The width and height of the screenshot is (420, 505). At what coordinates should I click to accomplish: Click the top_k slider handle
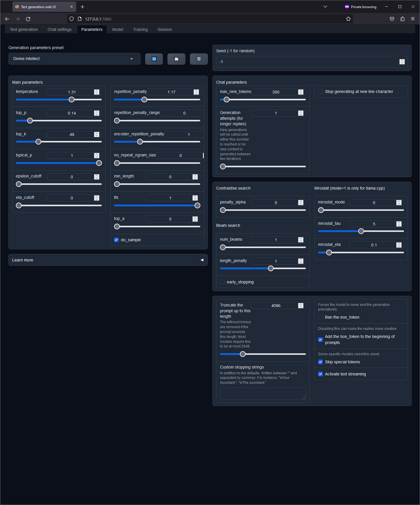(38, 142)
